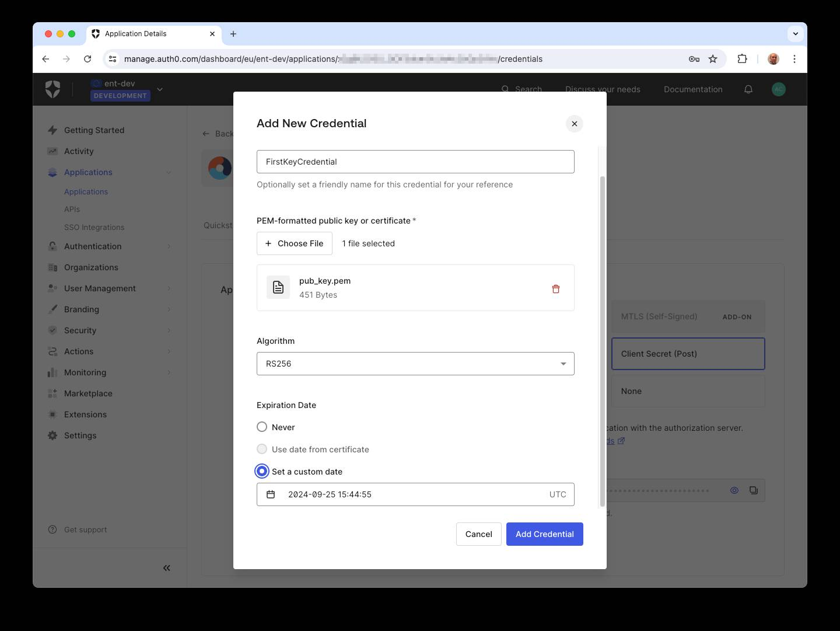The image size is (840, 631).
Task: Click the User Management people icon
Action: pyautogui.click(x=52, y=288)
